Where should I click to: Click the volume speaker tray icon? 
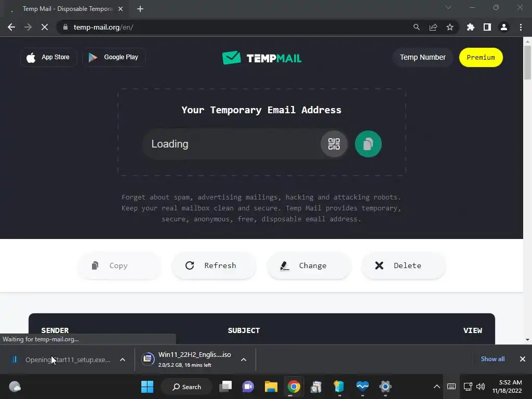pos(481,387)
